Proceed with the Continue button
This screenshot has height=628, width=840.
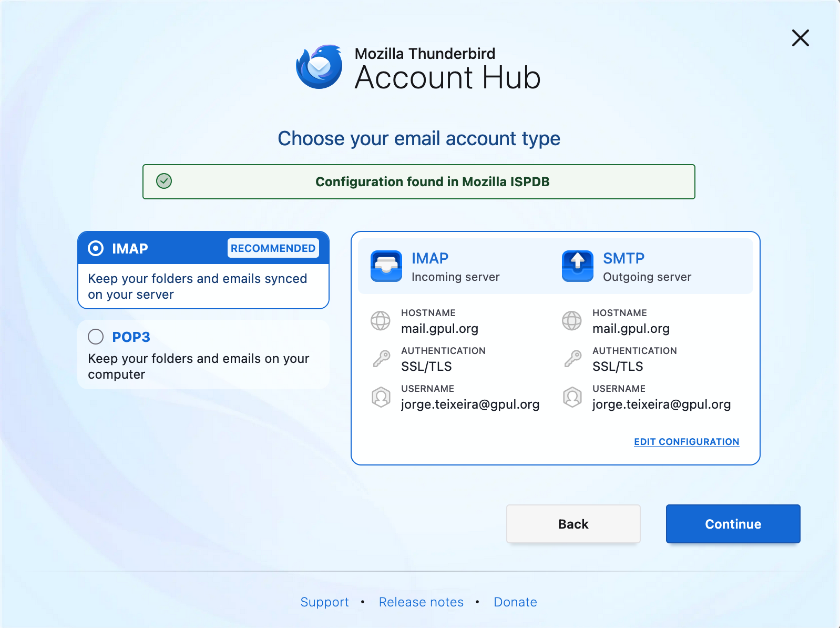pyautogui.click(x=733, y=524)
